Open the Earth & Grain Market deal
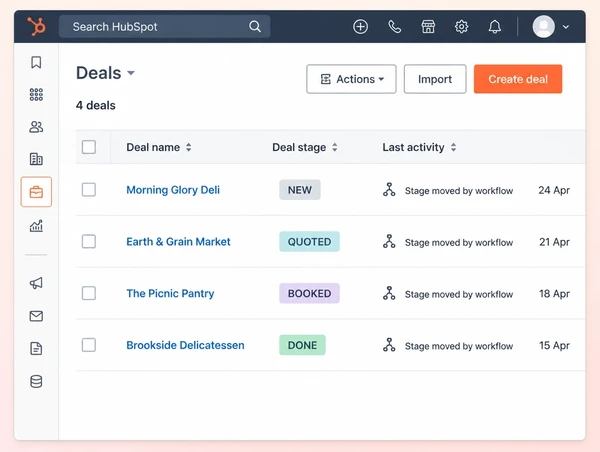This screenshot has width=600, height=452. click(178, 242)
